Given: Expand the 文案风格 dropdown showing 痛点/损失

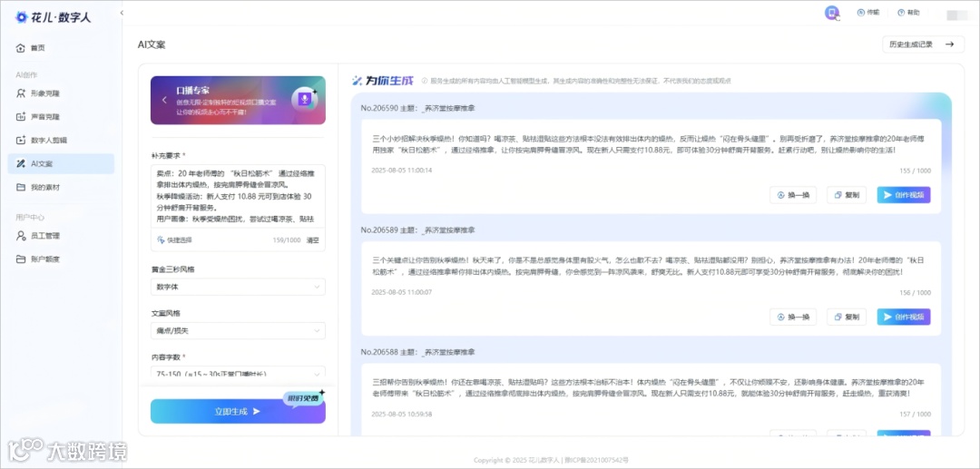Looking at the screenshot, I should pos(238,330).
